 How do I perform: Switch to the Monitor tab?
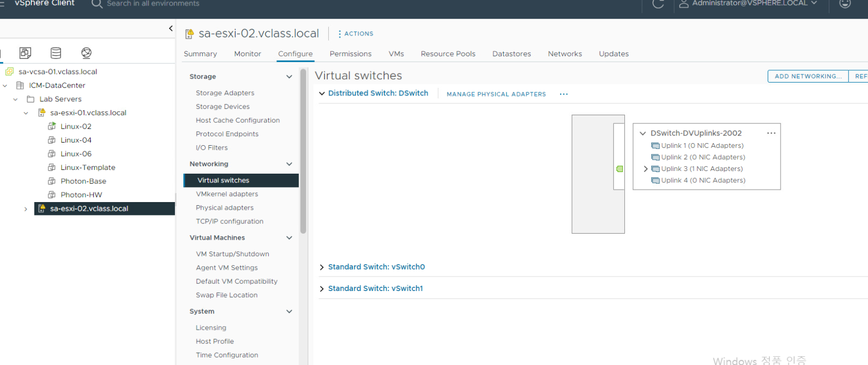pos(247,54)
